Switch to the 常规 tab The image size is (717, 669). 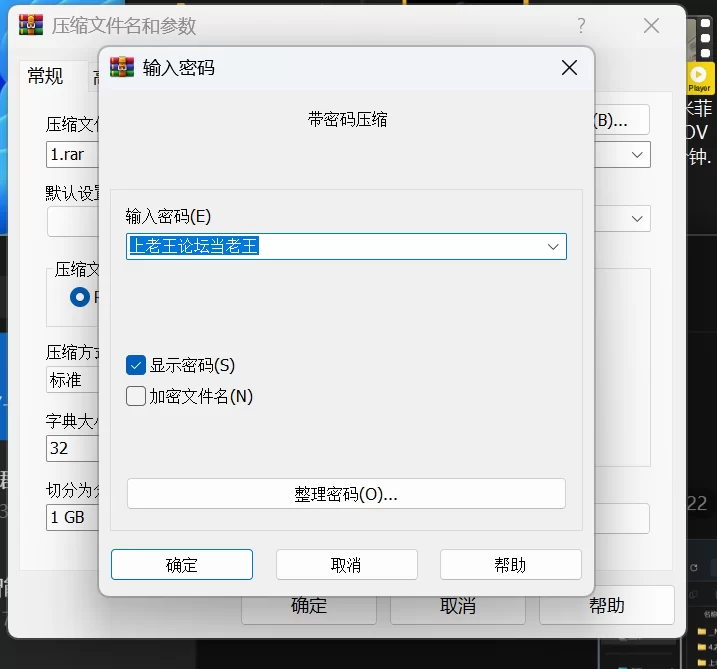click(x=45, y=76)
